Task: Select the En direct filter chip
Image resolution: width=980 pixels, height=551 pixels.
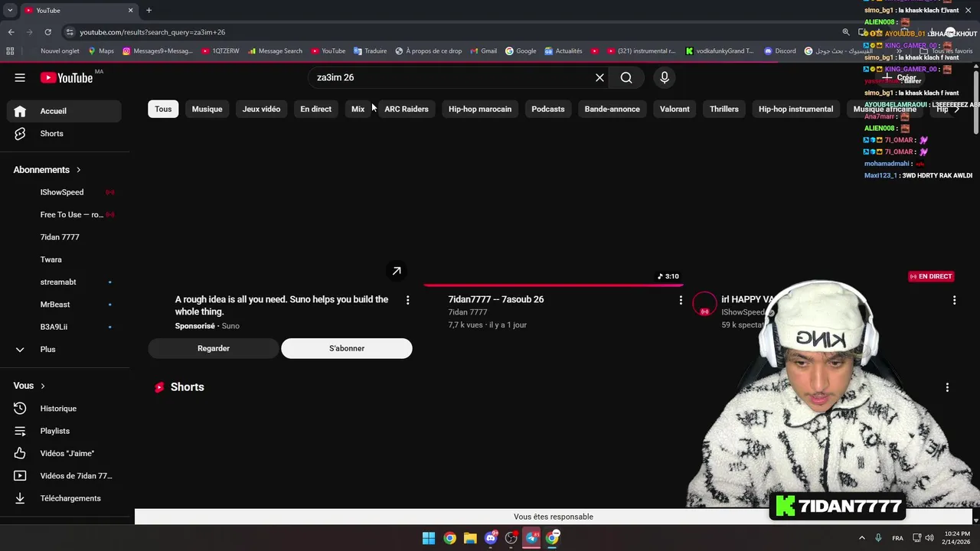Action: click(315, 109)
